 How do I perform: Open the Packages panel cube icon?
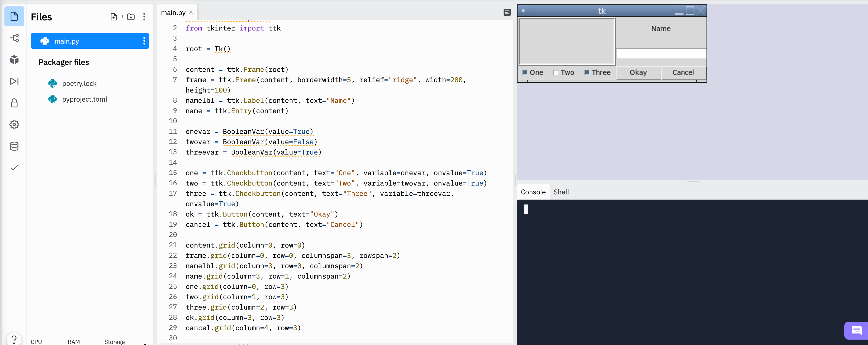coord(14,60)
